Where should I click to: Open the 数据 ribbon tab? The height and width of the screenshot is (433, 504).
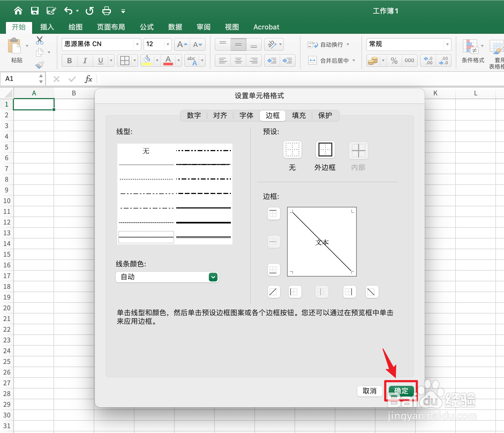tap(175, 27)
